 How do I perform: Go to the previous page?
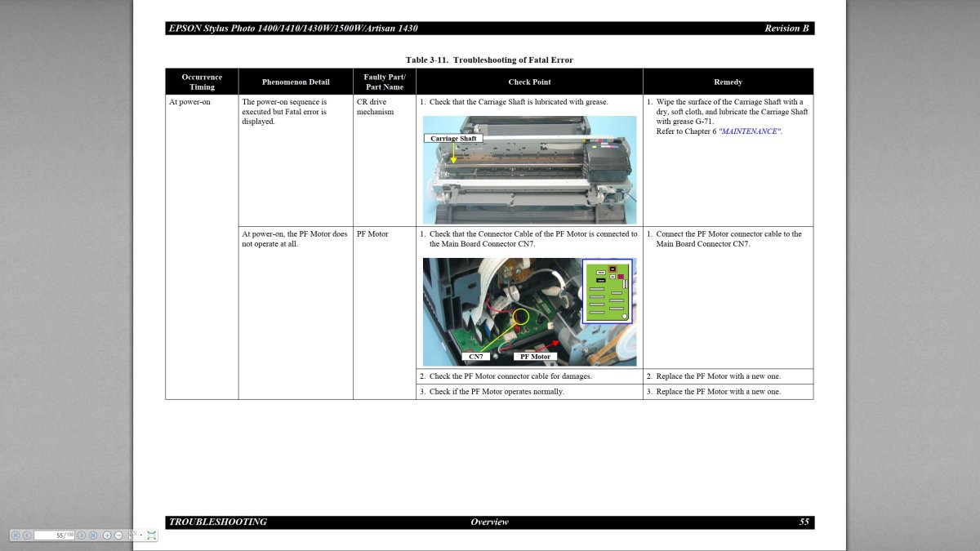click(x=27, y=535)
